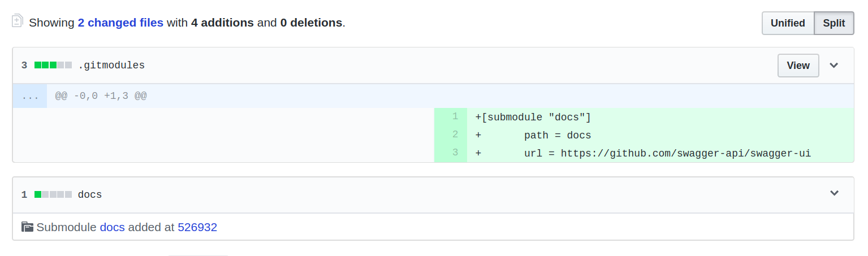Click the diffstat bar next to docs
The height and width of the screenshot is (256, 868).
point(53,194)
